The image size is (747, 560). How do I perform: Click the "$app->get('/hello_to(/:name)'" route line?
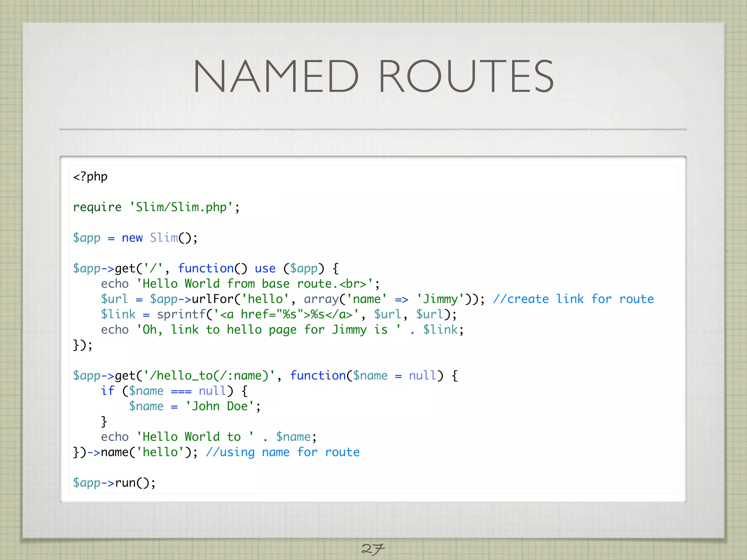point(266,376)
